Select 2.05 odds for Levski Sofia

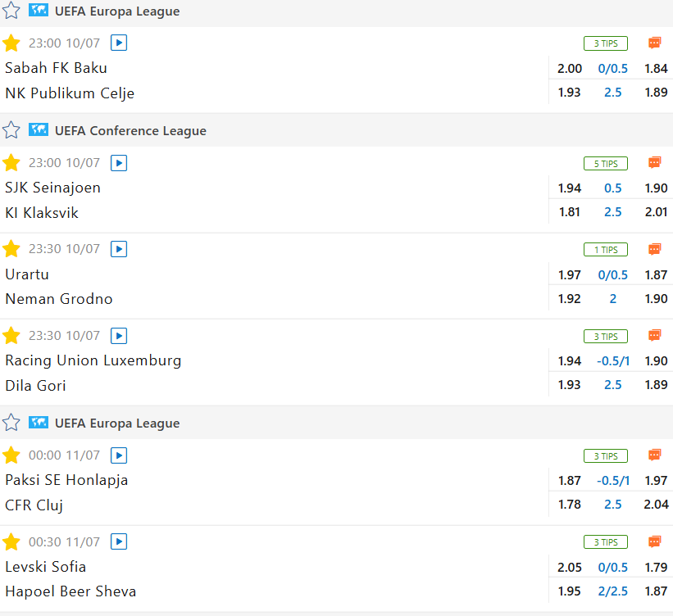[570, 567]
